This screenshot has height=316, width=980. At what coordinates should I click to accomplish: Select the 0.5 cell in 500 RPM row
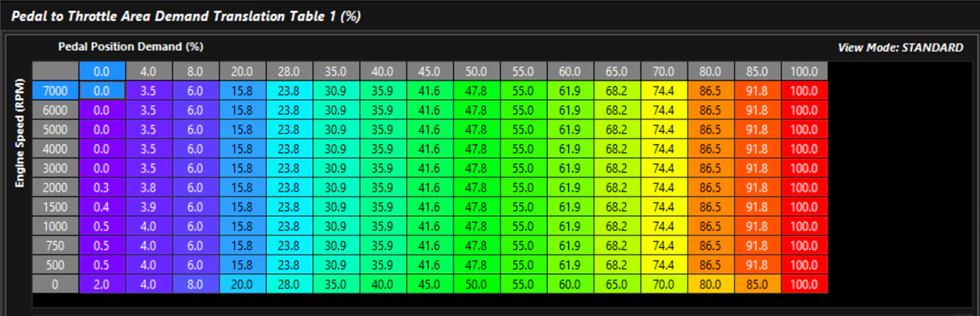(x=102, y=264)
